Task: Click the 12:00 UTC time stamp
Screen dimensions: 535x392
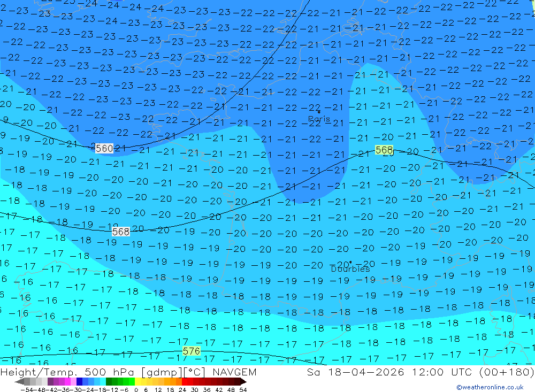Action: [x=441, y=372]
